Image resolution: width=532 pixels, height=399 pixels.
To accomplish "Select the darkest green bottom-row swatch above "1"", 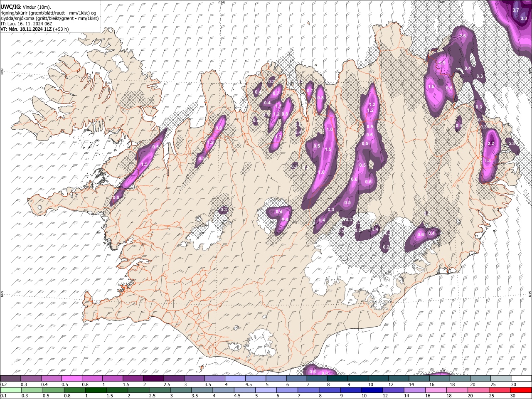I will [96, 390].
